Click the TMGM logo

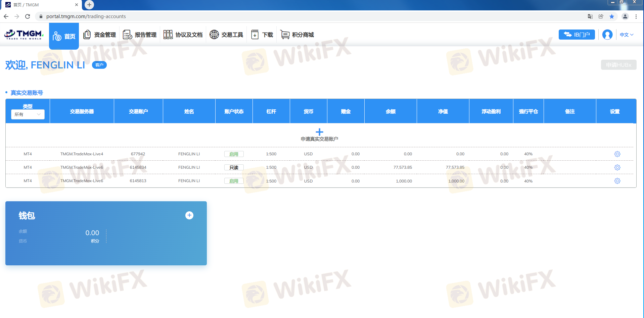pyautogui.click(x=24, y=35)
